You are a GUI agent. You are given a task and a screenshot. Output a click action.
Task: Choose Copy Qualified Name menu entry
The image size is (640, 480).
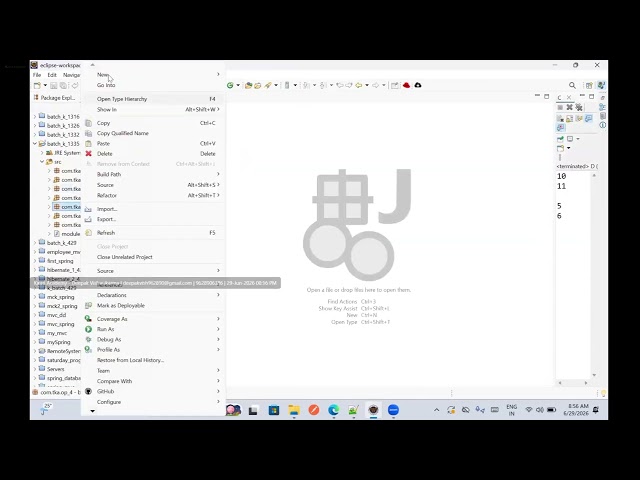click(154, 133)
